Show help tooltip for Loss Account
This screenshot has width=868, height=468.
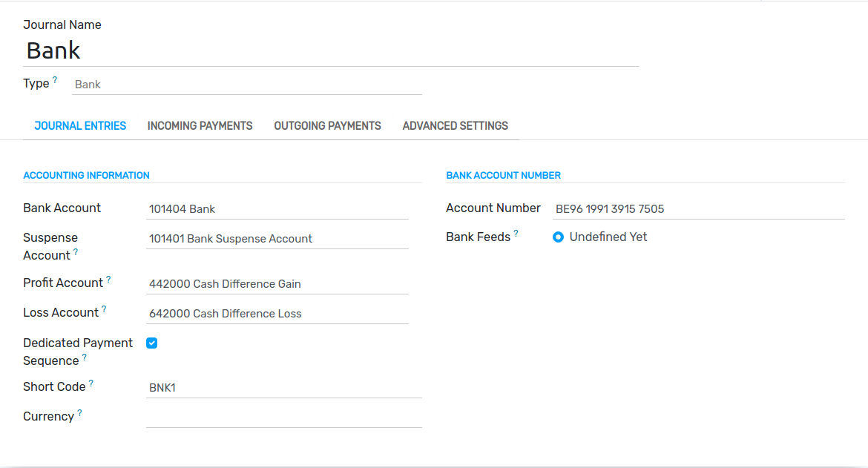104,309
